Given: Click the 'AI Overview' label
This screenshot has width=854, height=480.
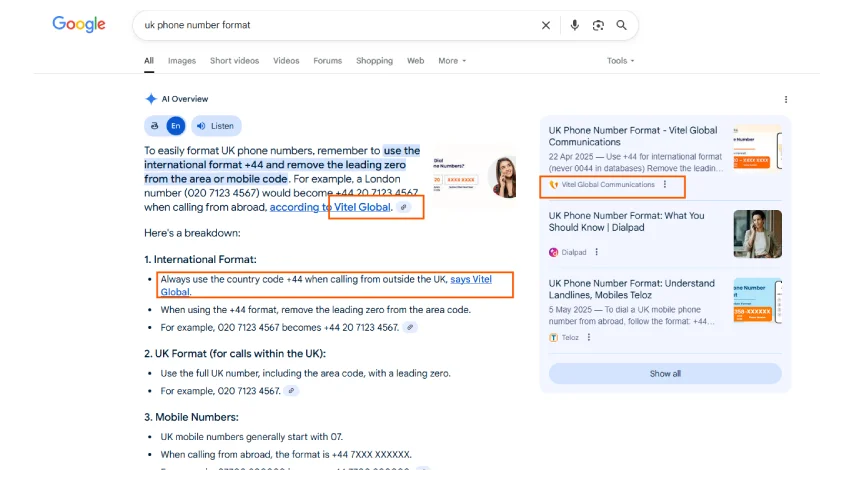Looking at the screenshot, I should [x=185, y=99].
